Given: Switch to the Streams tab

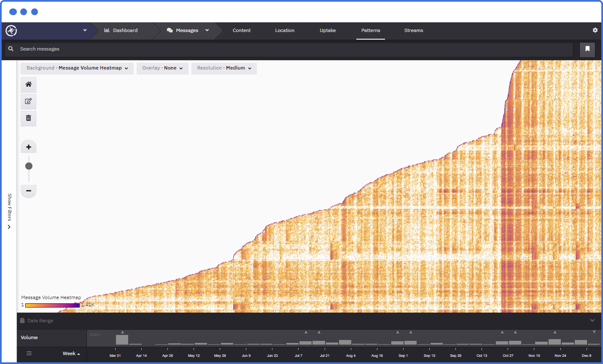Looking at the screenshot, I should click(413, 30).
